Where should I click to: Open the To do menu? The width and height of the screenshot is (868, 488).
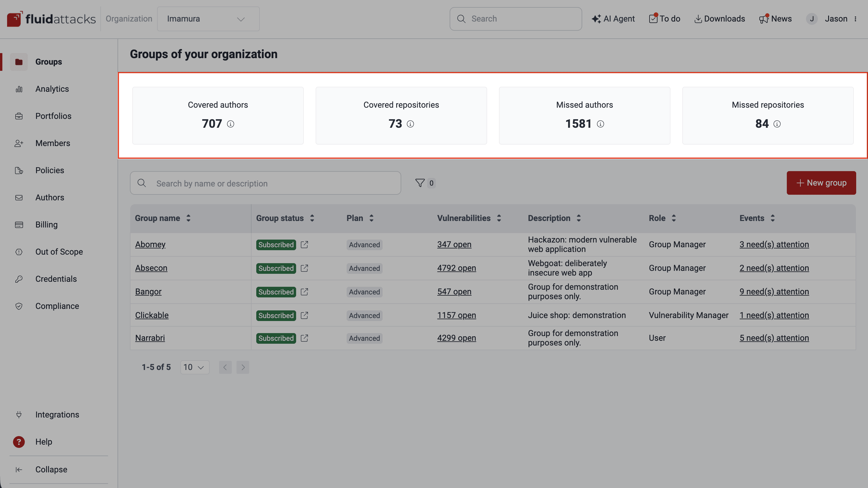(664, 19)
